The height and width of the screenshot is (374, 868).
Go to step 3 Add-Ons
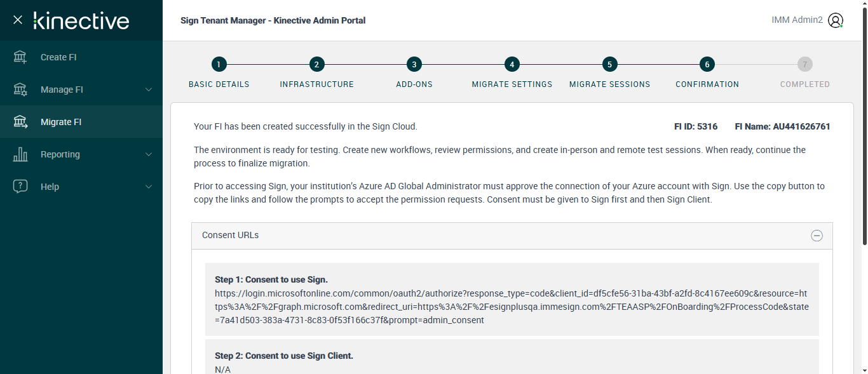[x=414, y=64]
